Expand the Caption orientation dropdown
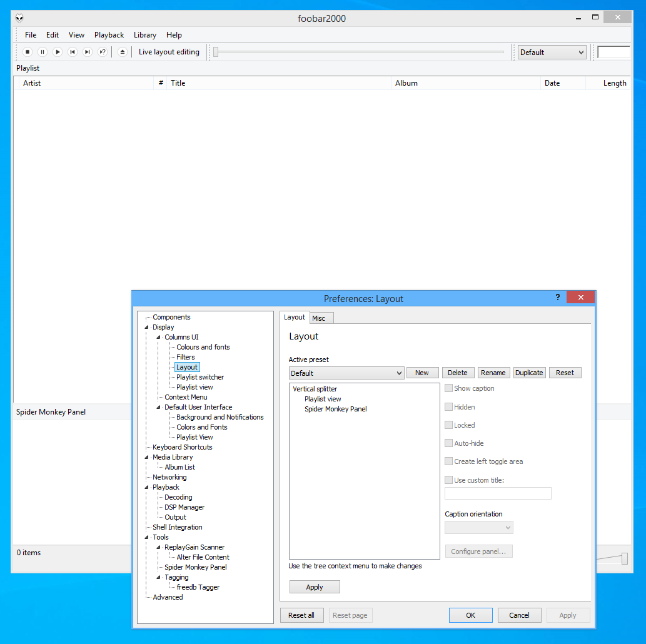The width and height of the screenshot is (646, 644). pos(507,527)
